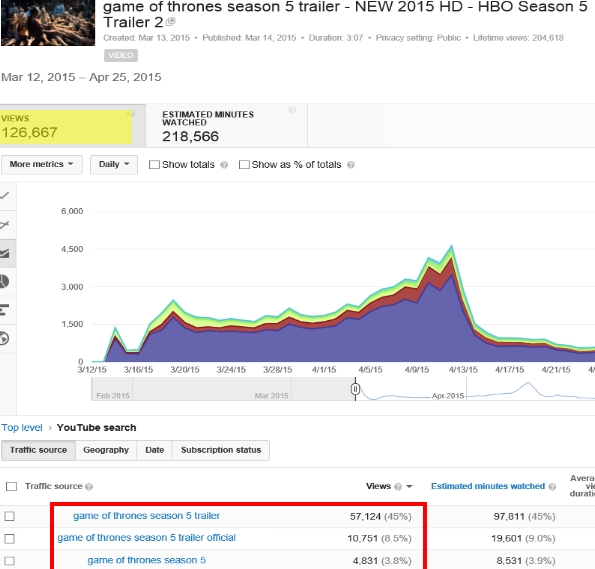
Task: Check row for game of thrones season 5 trailer
Action: point(9,516)
